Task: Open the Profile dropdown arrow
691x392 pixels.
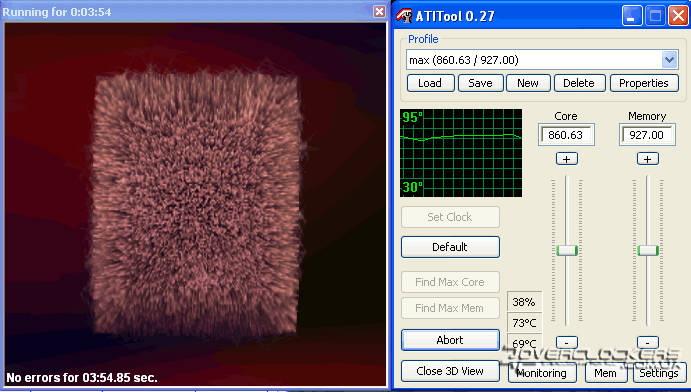Action: [669, 59]
